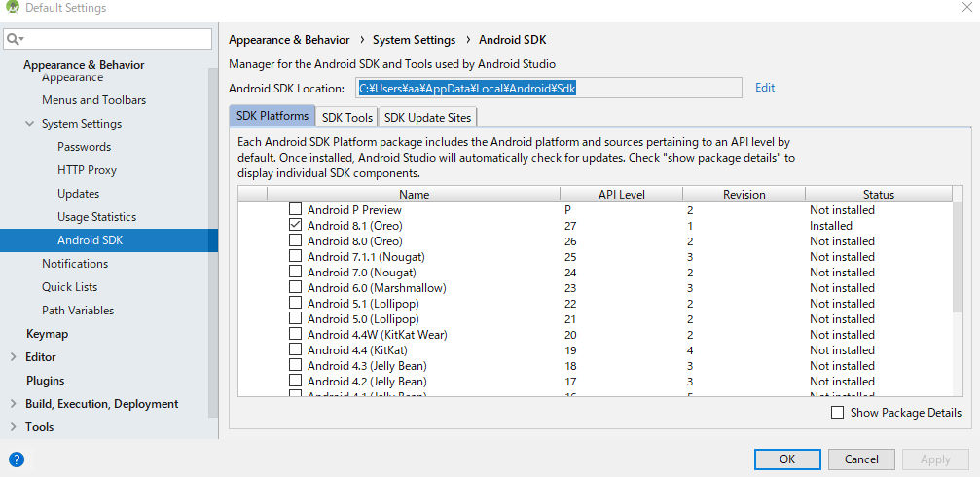Click the help question mark icon

(17, 459)
